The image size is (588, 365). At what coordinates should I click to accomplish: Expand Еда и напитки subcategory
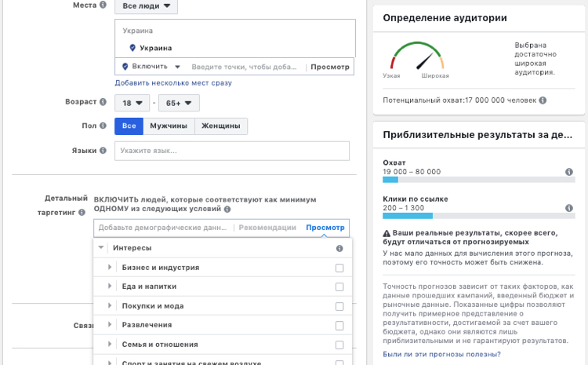click(x=110, y=287)
